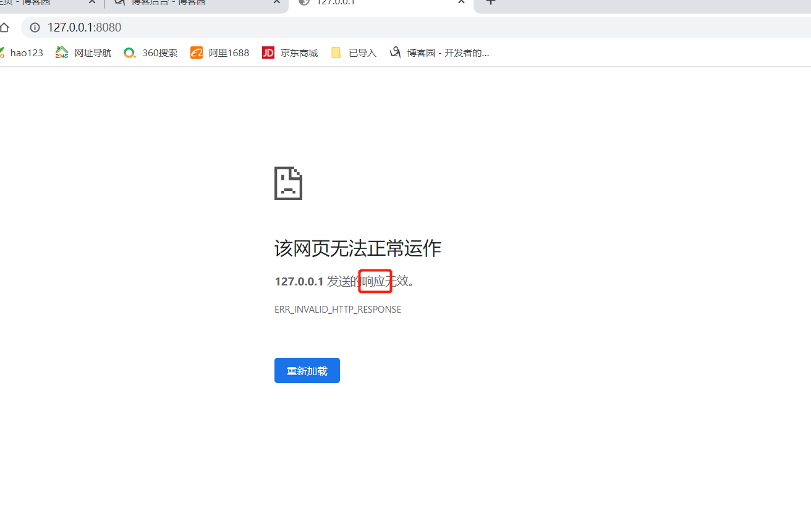The image size is (811, 532).
Task: Open the 网址导航 bookmark
Action: [83, 53]
